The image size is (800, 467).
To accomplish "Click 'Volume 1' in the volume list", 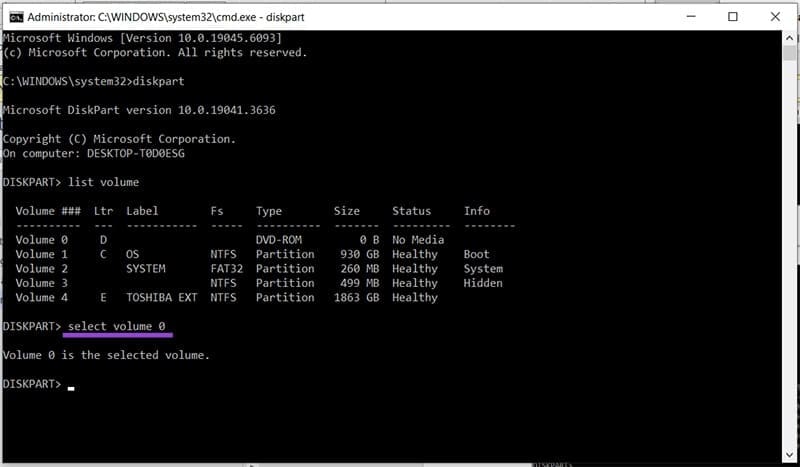I will [42, 254].
